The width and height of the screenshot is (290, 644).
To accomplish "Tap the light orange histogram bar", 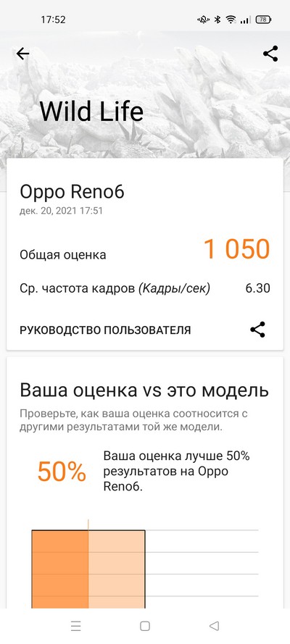I will (117, 569).
